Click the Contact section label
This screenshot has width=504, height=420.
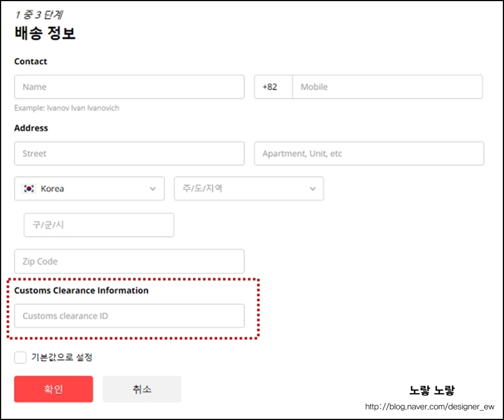click(x=31, y=61)
